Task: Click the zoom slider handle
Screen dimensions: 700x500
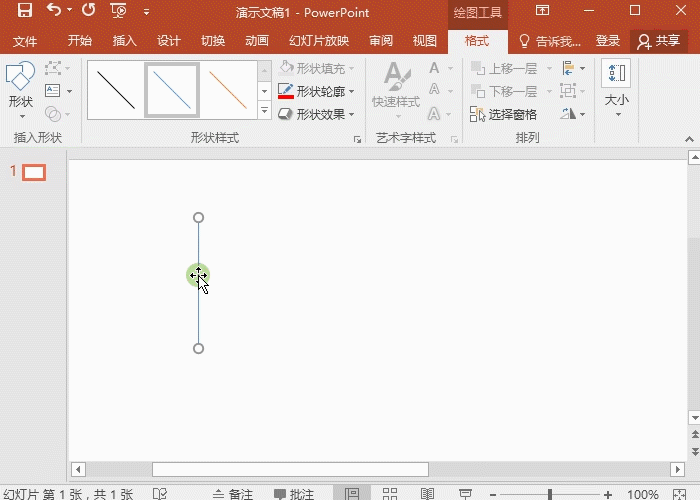Action: (x=550, y=494)
